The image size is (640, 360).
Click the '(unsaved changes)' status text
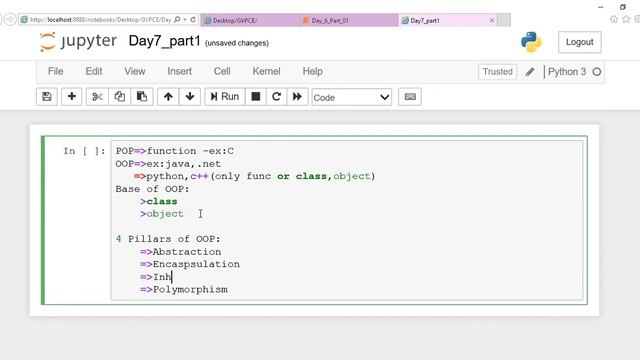(x=237, y=43)
